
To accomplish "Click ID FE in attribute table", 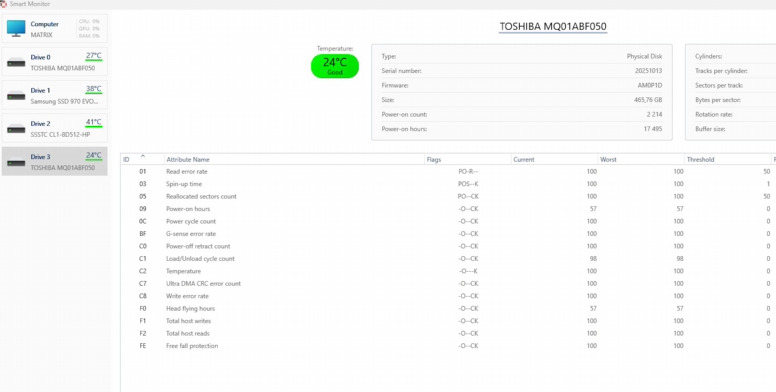I will click(143, 346).
